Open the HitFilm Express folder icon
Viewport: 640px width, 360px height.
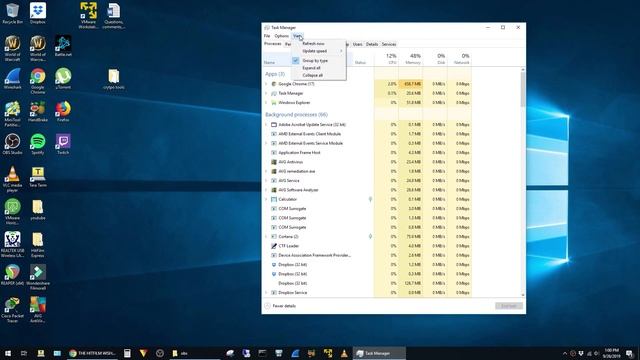pyautogui.click(x=38, y=244)
